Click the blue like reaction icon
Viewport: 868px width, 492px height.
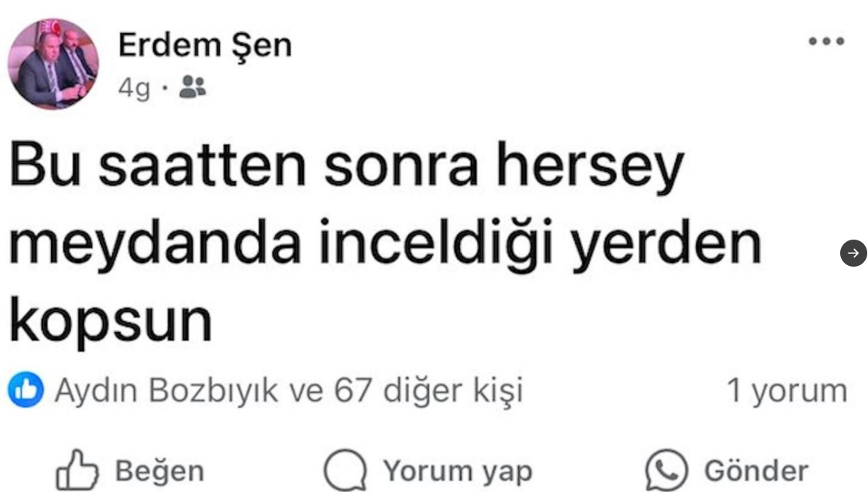click(x=26, y=390)
